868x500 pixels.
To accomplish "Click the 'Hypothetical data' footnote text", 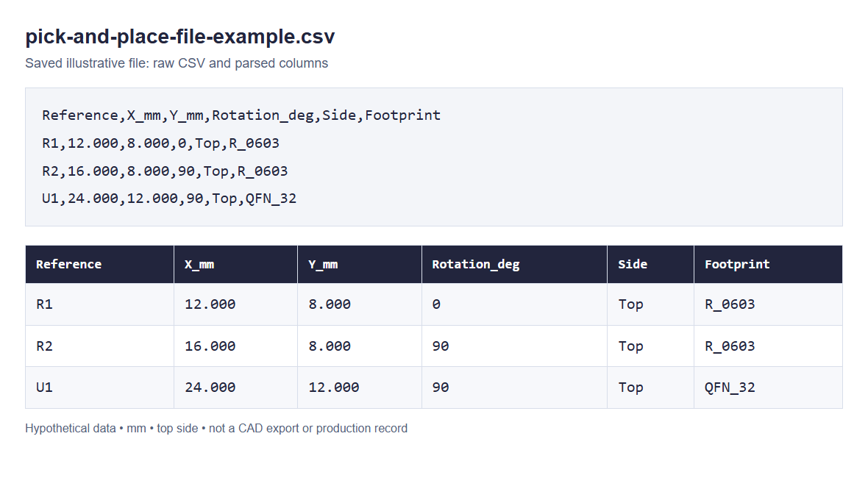I will pyautogui.click(x=216, y=429).
